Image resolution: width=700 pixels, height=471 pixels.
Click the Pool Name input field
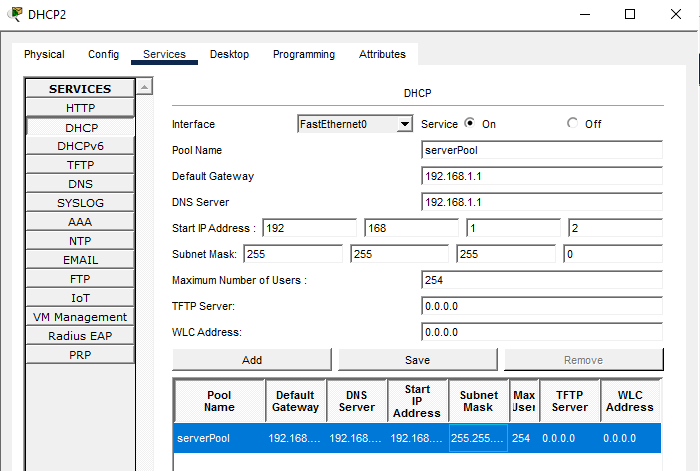click(x=542, y=150)
